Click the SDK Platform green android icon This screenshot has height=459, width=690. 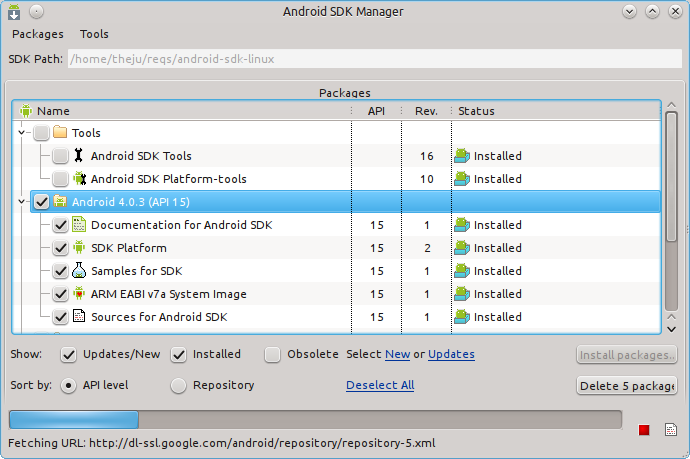[79, 247]
